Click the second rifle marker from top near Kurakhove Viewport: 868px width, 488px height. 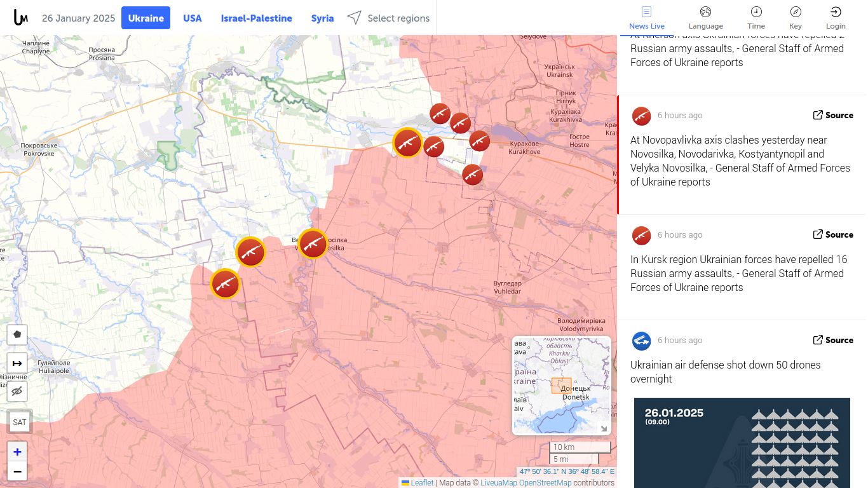[460, 123]
